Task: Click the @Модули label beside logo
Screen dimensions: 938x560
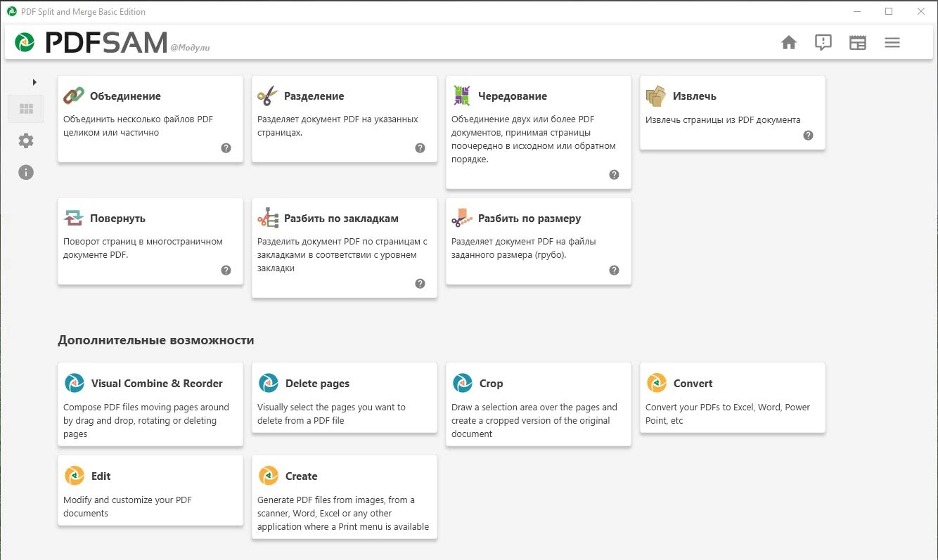Action: pyautogui.click(x=190, y=48)
